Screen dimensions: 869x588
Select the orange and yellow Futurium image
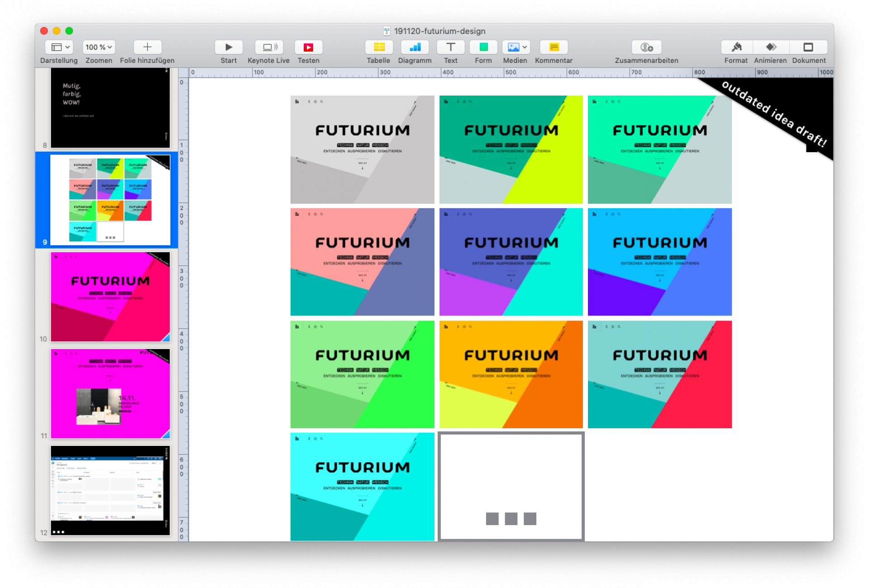pos(511,374)
